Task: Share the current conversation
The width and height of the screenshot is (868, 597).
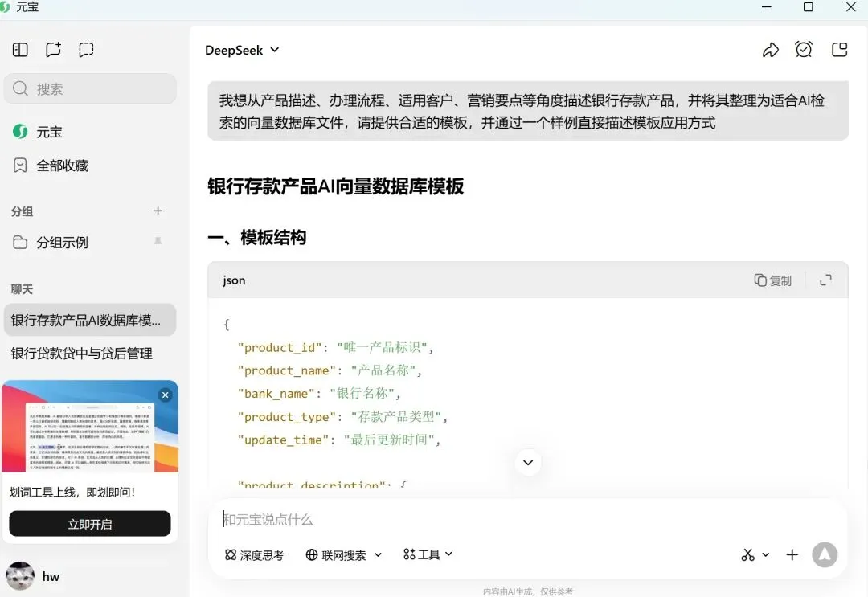Action: (770, 49)
